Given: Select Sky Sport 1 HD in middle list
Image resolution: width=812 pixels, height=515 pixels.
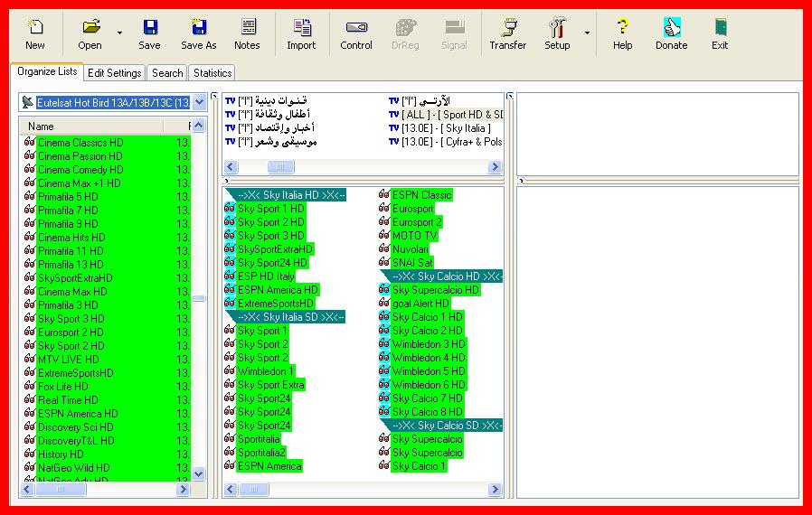Looking at the screenshot, I should [x=271, y=209].
